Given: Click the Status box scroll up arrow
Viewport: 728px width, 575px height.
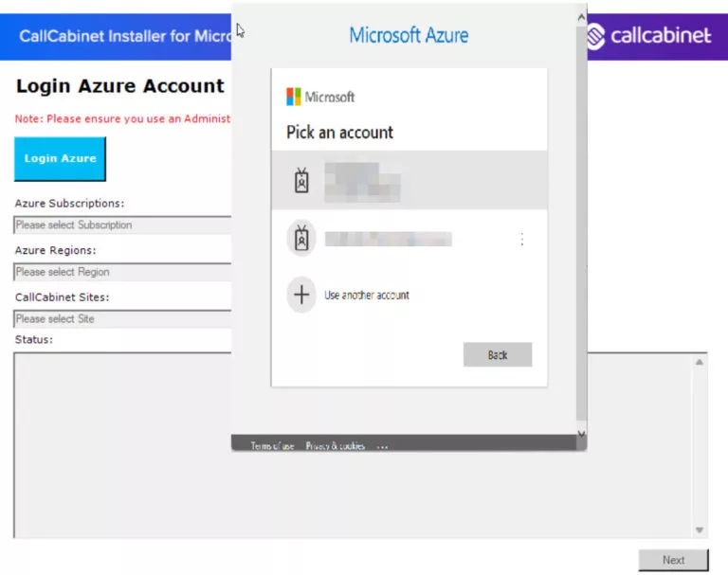Looking at the screenshot, I should [700, 362].
